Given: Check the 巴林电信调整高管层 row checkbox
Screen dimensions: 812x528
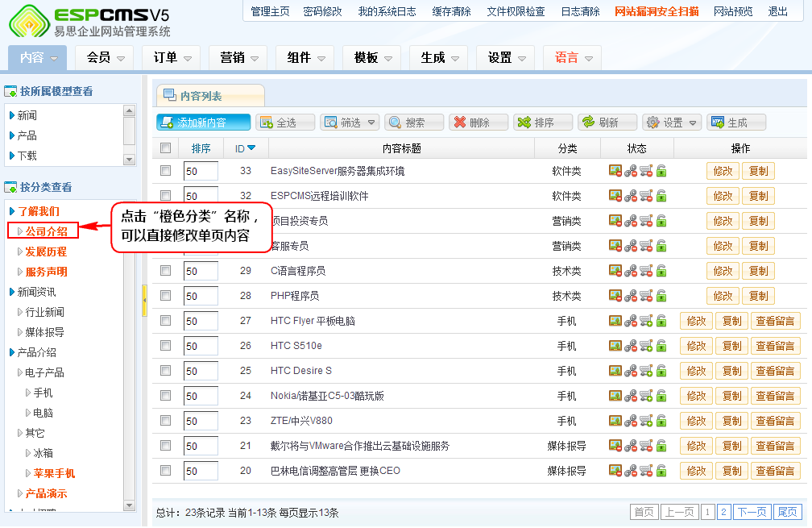Looking at the screenshot, I should [x=166, y=471].
